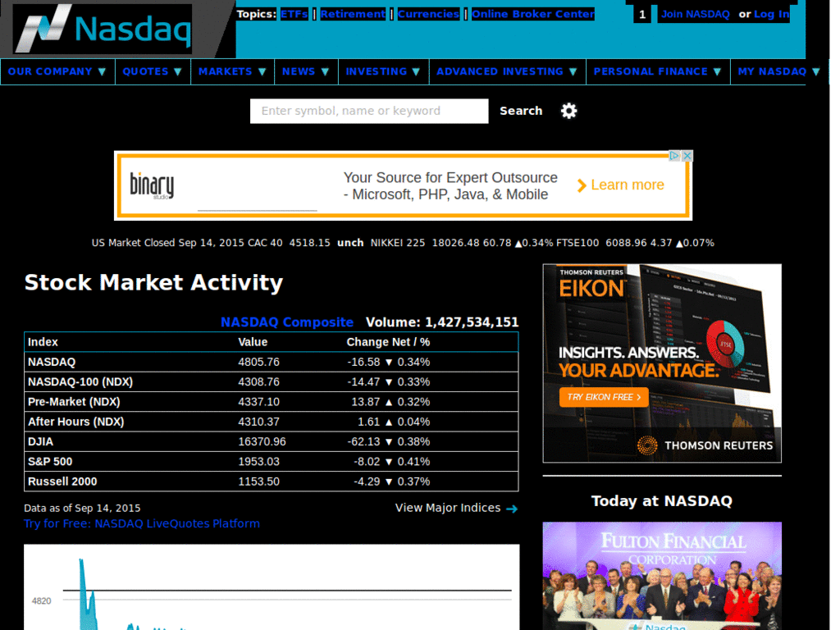The width and height of the screenshot is (840, 630).
Task: Click the NASDAQ Composite intraday chart
Action: pos(272,587)
